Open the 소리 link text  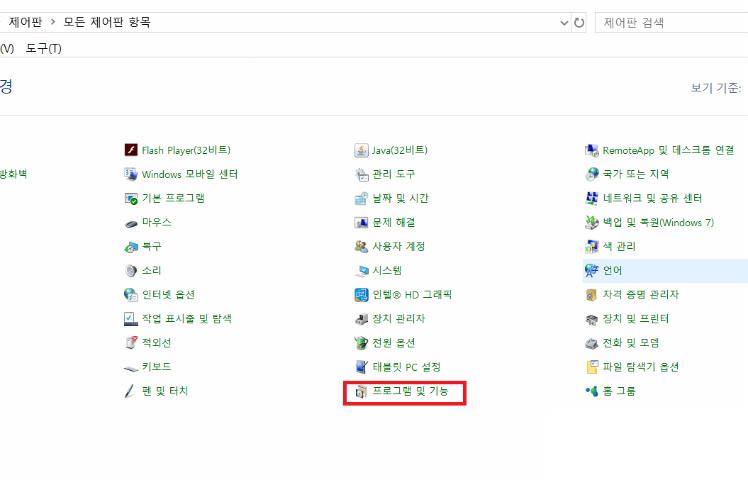click(151, 271)
